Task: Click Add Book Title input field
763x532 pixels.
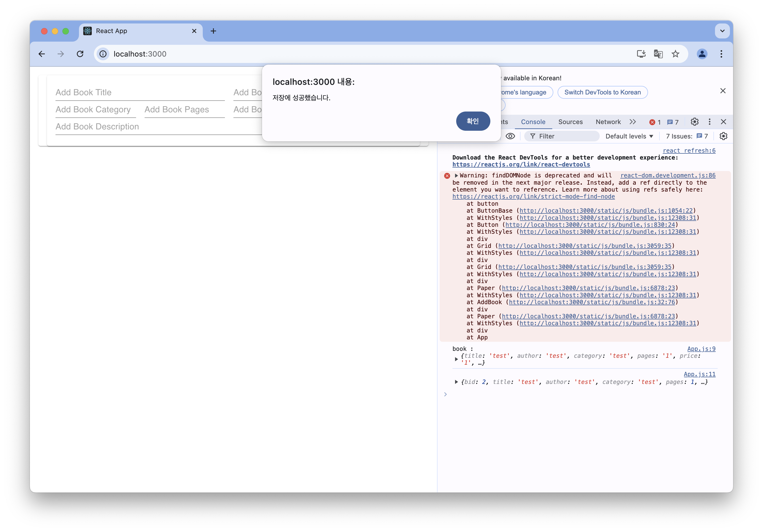Action: tap(140, 93)
